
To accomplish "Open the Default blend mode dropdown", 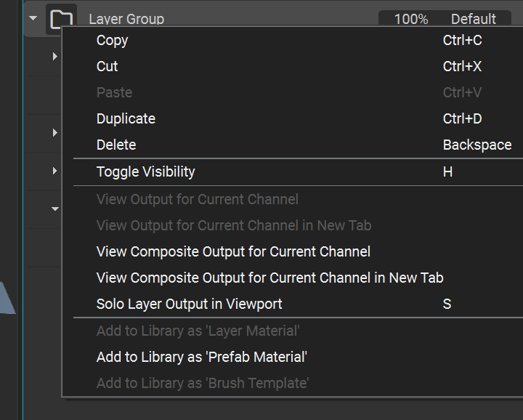I will [x=474, y=19].
